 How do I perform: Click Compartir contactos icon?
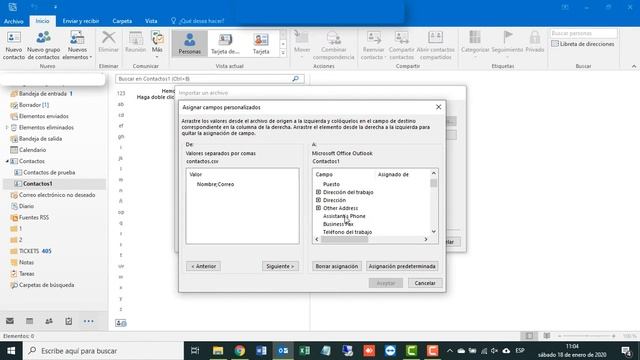pos(402,38)
